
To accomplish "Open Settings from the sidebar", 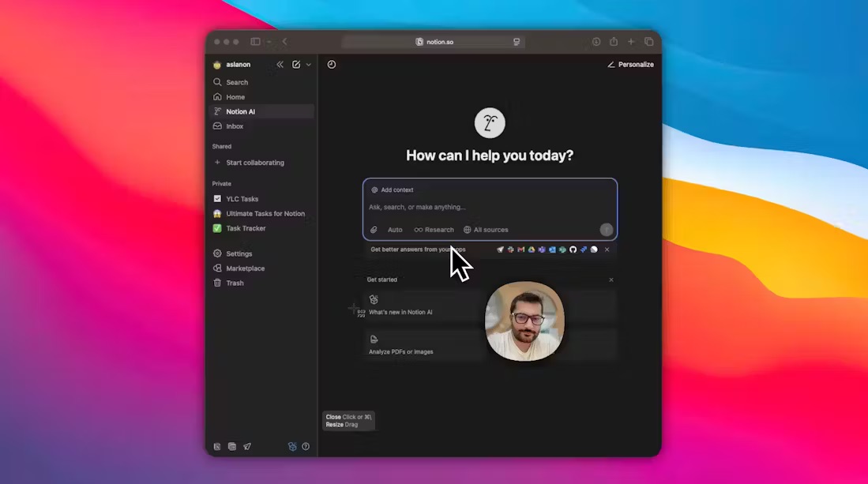I will (234, 253).
